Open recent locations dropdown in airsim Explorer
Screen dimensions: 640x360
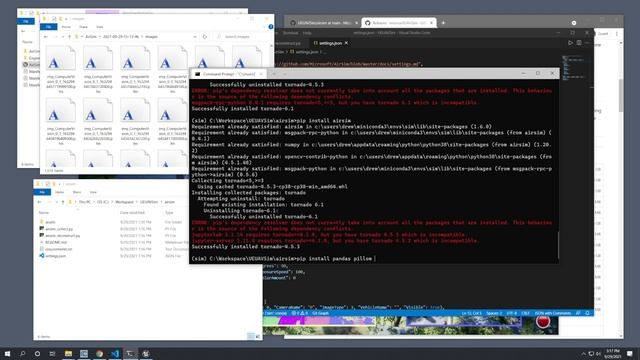coord(57,202)
